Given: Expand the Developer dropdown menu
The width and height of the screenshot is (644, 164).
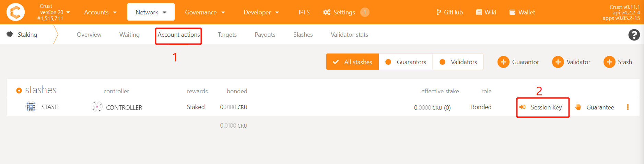Looking at the screenshot, I should click(x=261, y=12).
